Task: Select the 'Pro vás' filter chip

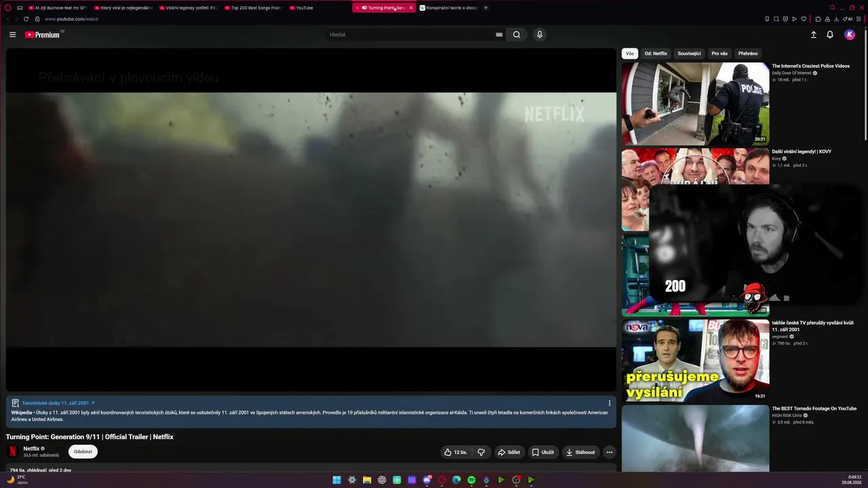Action: [719, 54]
